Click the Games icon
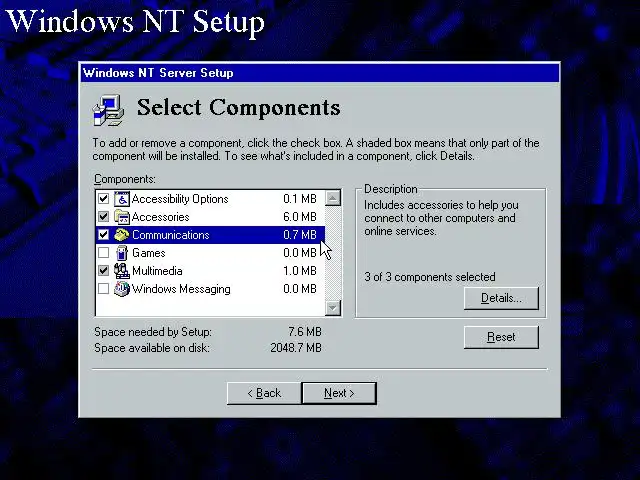 122,253
